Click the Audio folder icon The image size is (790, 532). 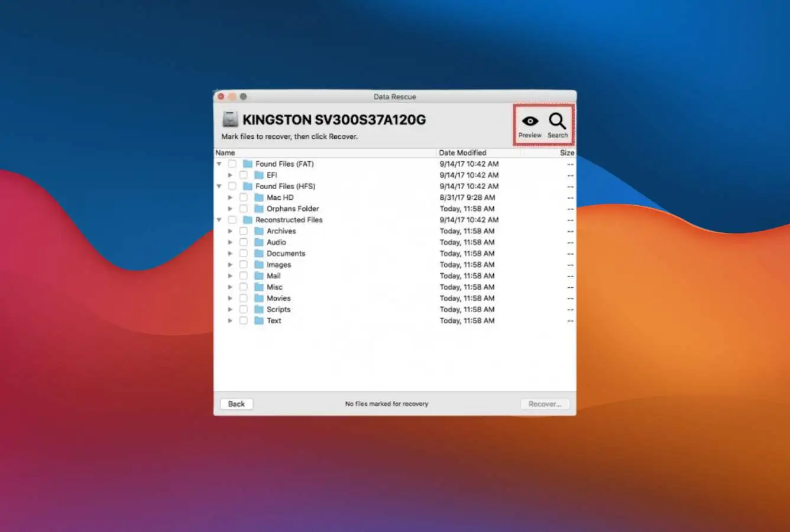[x=259, y=242]
